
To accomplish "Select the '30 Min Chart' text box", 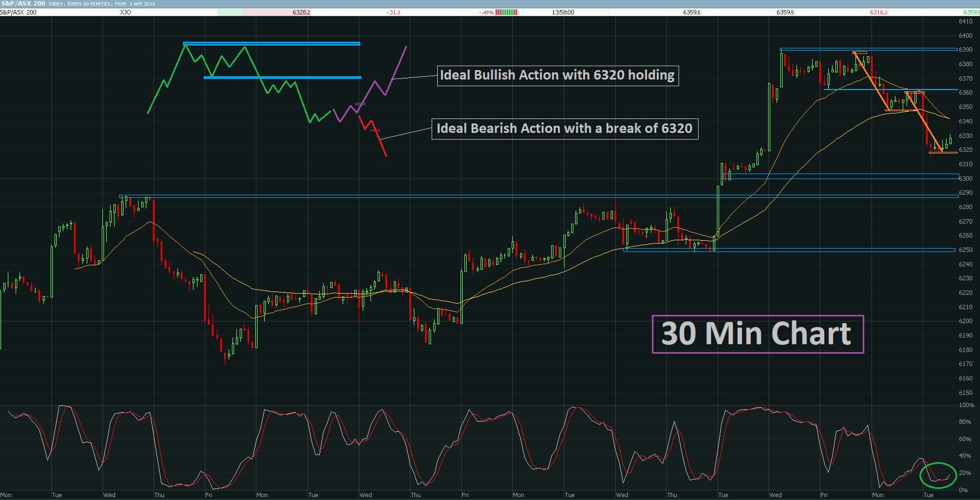I will [758, 334].
